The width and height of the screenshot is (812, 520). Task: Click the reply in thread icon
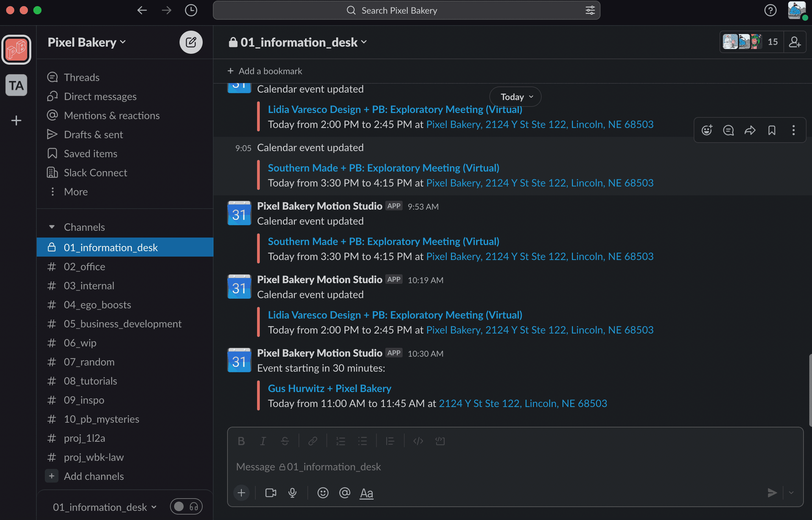point(728,130)
